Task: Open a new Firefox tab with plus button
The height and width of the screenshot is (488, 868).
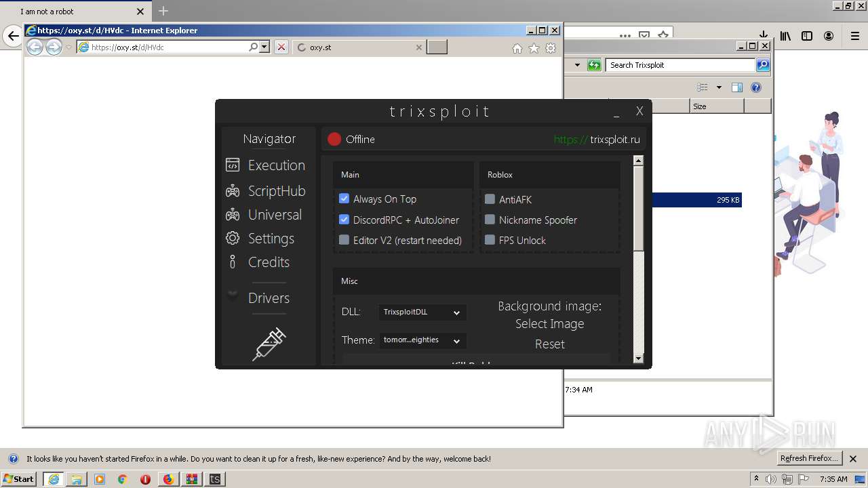Action: coord(163,11)
